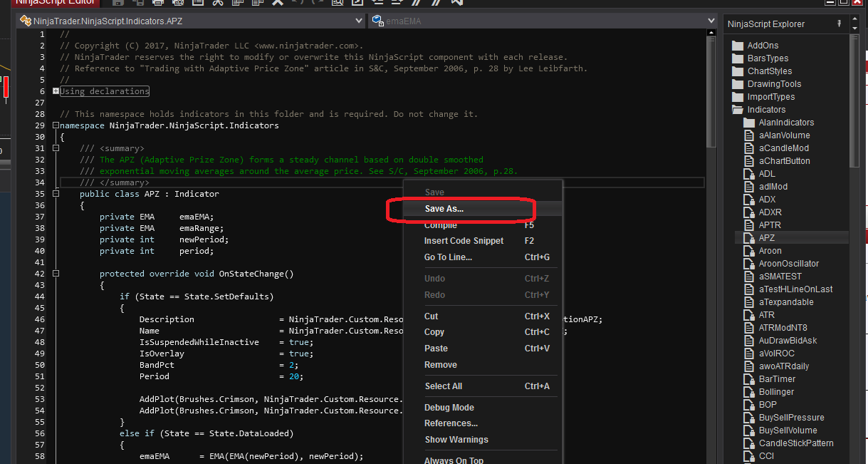The height and width of the screenshot is (464, 868).
Task: Expand the collapsed Using declarations region
Action: (56, 91)
